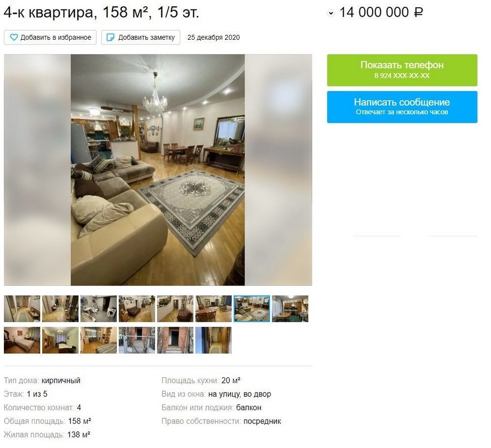Select the kitchen thumbnail at row end

(290, 309)
